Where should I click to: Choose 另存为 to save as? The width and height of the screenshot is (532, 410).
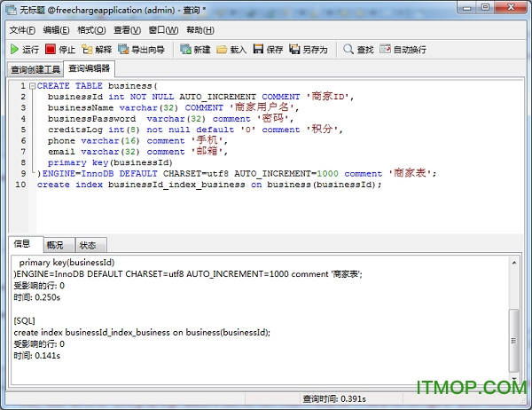coord(307,50)
